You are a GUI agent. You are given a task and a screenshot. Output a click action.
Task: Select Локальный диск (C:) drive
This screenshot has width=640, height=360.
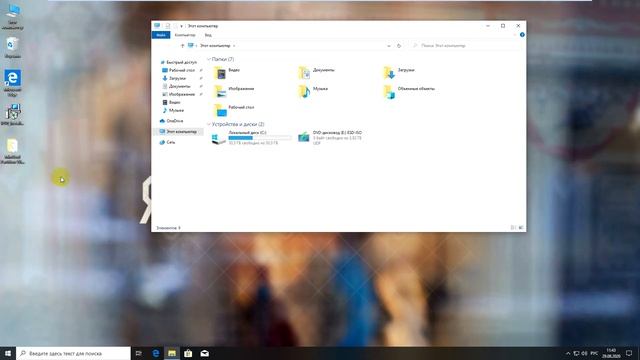(x=251, y=138)
